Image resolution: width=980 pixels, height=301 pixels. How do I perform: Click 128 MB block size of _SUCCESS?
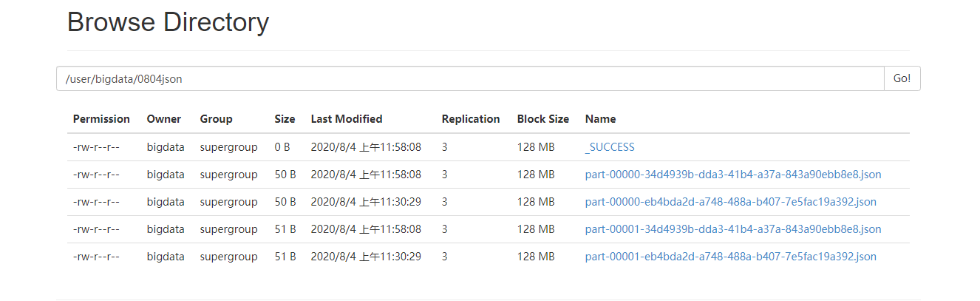tap(536, 147)
